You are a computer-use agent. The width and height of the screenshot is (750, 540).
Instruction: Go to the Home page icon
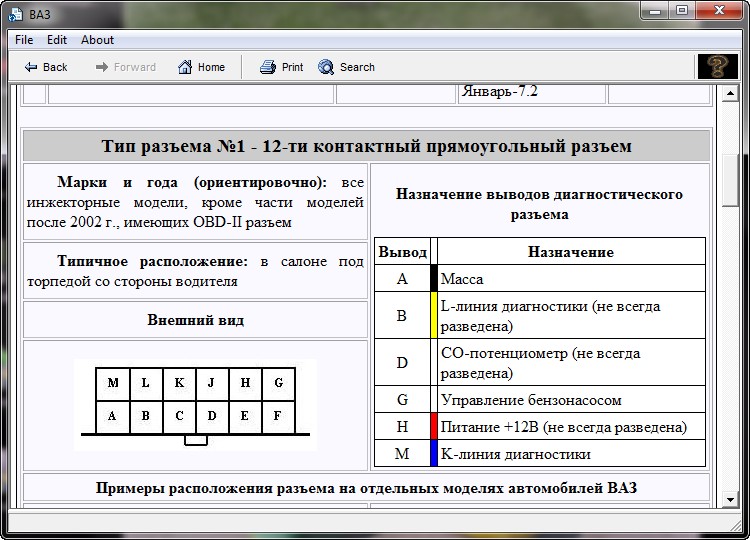coord(185,67)
